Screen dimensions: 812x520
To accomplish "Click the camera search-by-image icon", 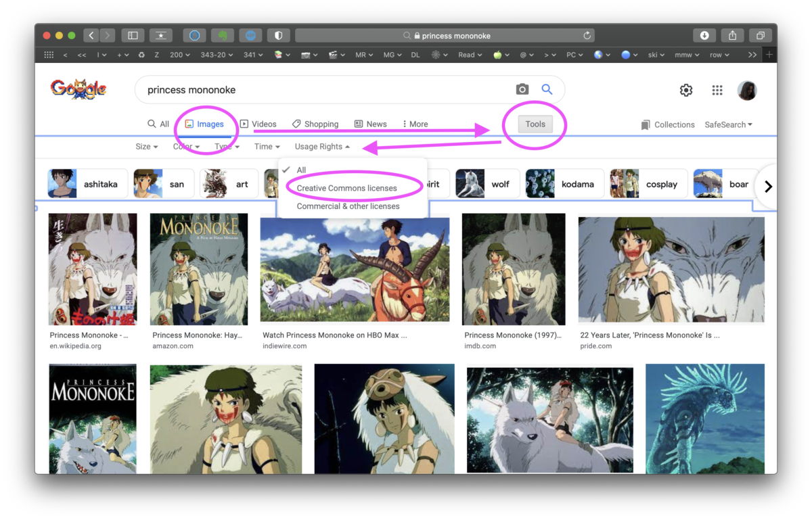I will [x=522, y=89].
